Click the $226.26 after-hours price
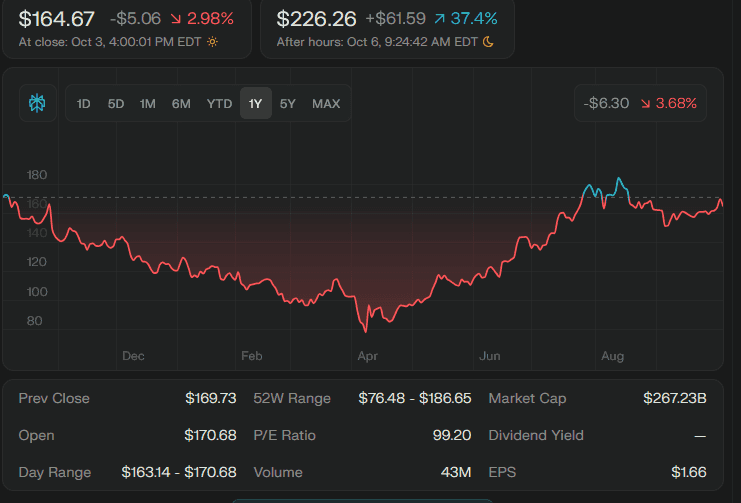This screenshot has width=741, height=503. tap(316, 19)
